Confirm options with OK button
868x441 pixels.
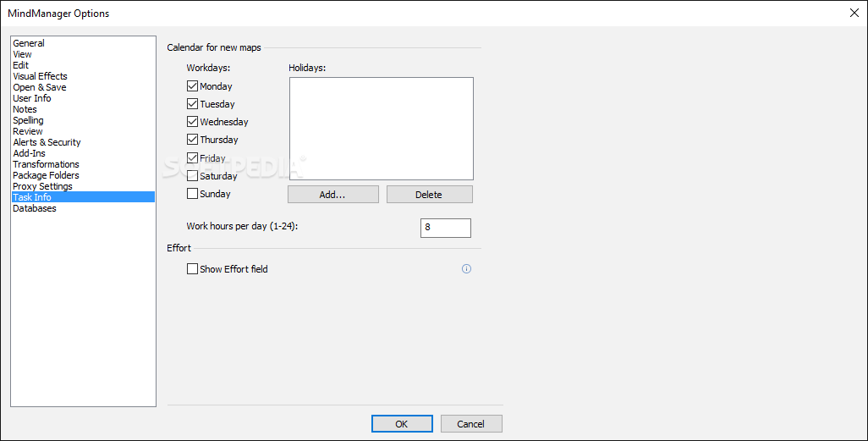tap(402, 424)
